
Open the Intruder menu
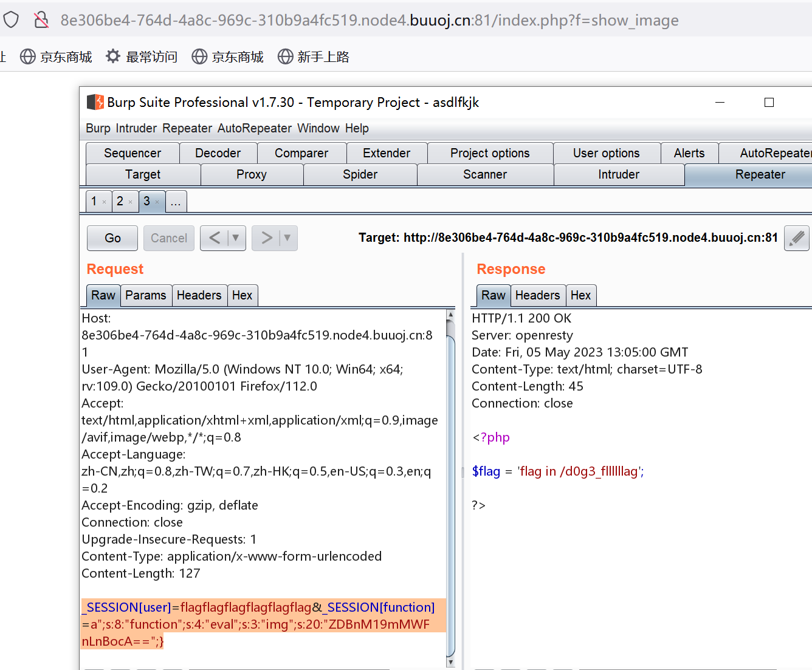tap(136, 128)
